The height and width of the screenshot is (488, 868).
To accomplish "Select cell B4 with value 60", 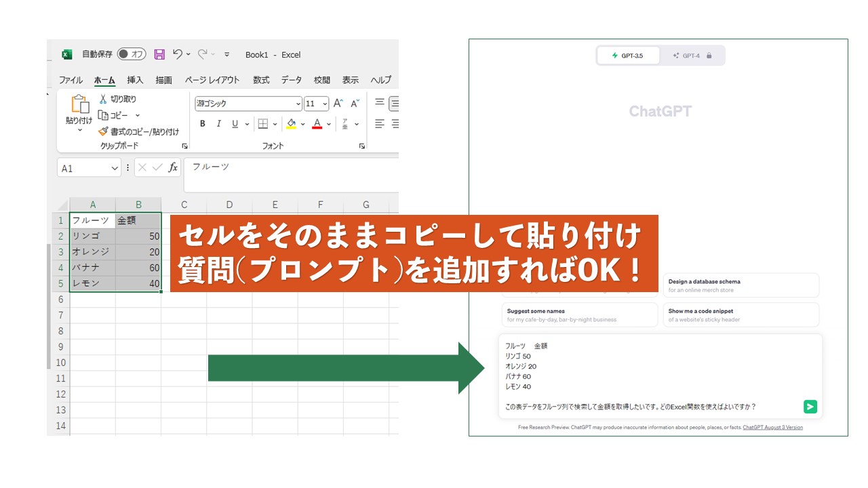I will click(x=138, y=268).
